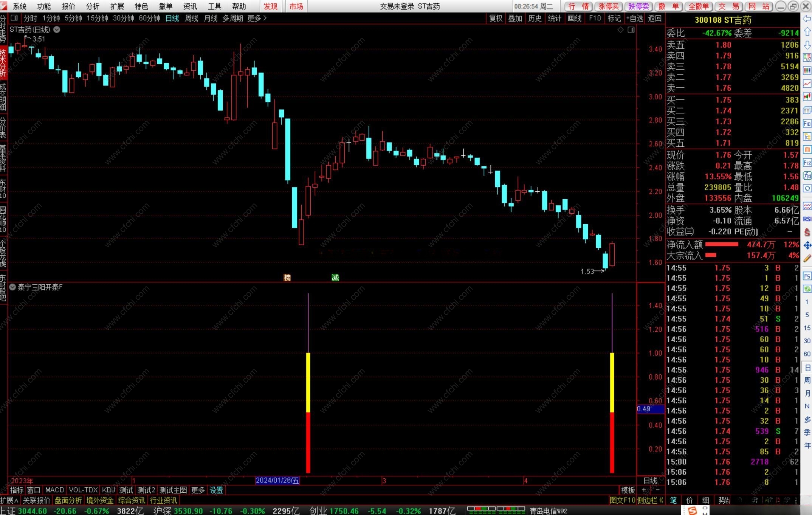This screenshot has width=812, height=515.
Task: Toggle the split-window icon at chart top right
Action: [631, 29]
